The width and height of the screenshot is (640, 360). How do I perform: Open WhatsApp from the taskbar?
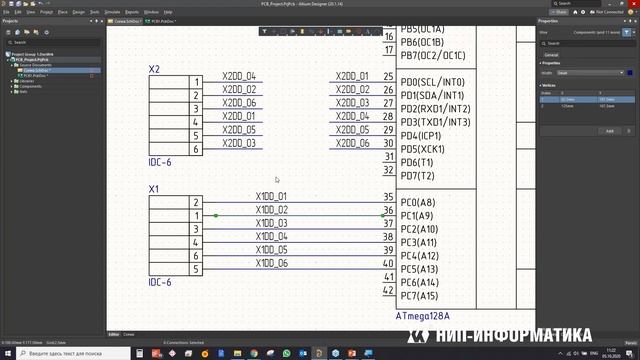[x=287, y=353]
